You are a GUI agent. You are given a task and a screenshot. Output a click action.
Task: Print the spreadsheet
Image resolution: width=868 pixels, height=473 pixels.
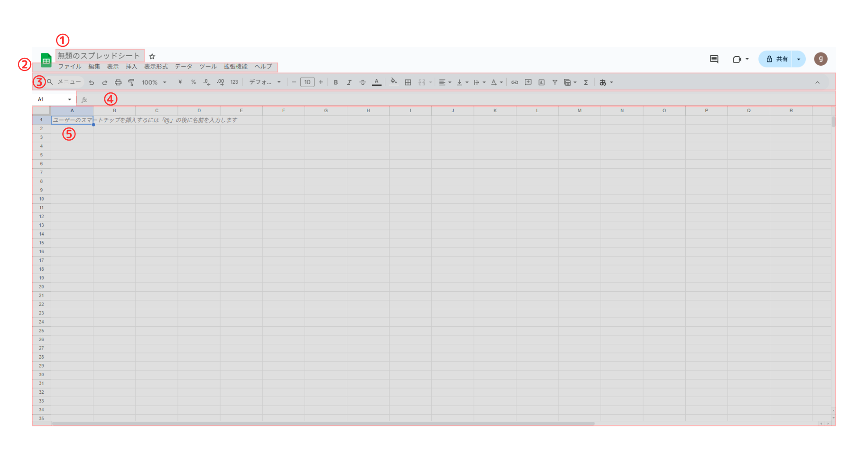point(118,82)
